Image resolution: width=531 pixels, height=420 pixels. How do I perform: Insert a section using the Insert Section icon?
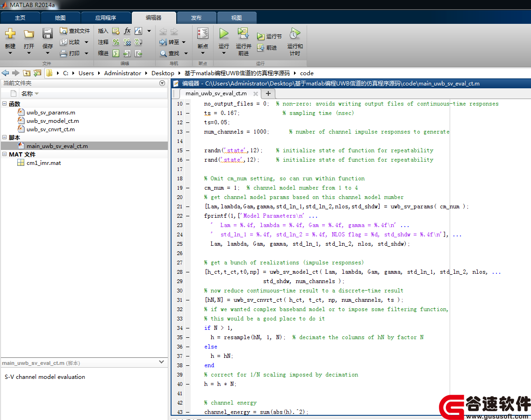tap(116, 31)
